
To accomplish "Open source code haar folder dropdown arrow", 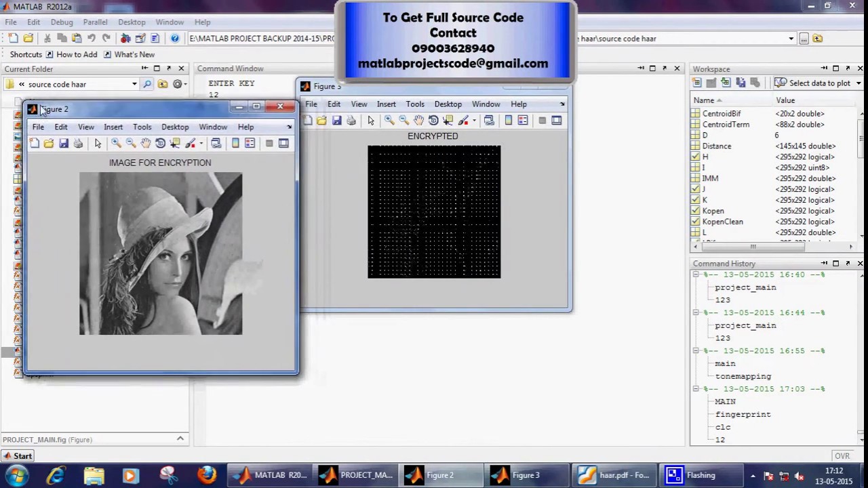I will point(134,84).
